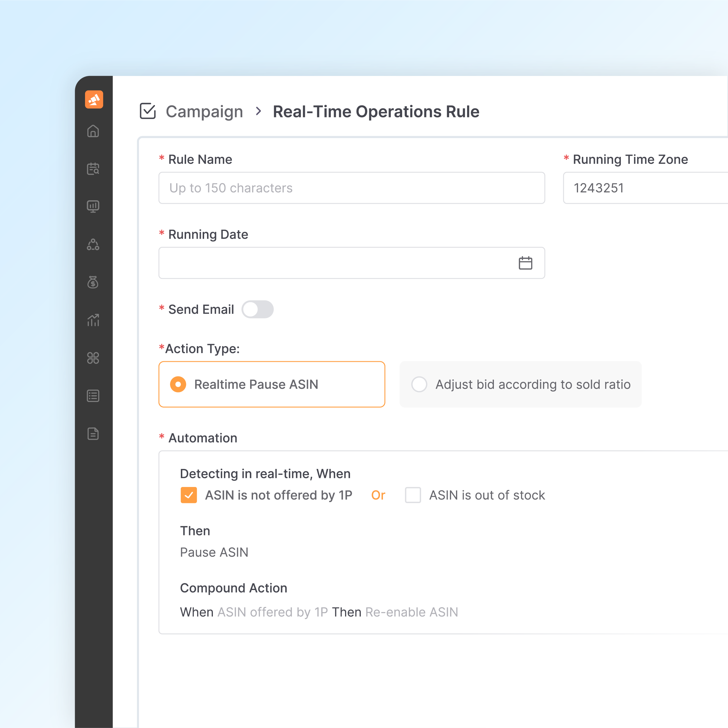Screen dimensions: 728x728
Task: Open the document sidebar icon
Action: point(93,434)
